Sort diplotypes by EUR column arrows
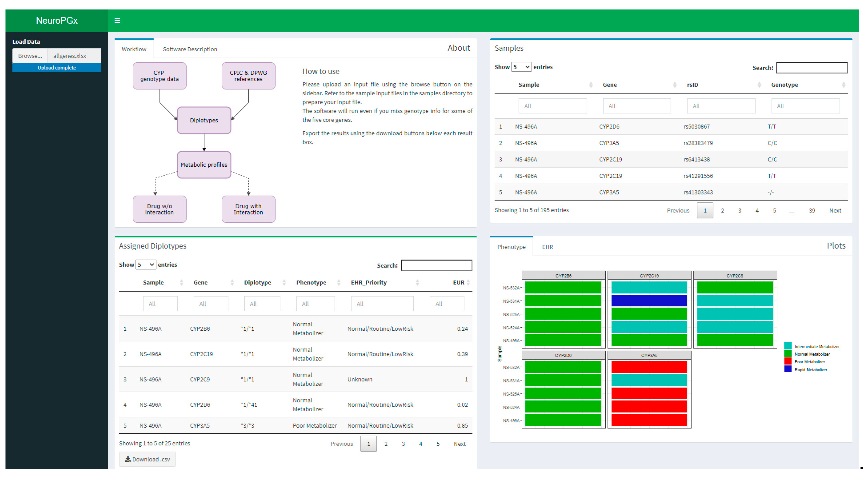 click(468, 283)
